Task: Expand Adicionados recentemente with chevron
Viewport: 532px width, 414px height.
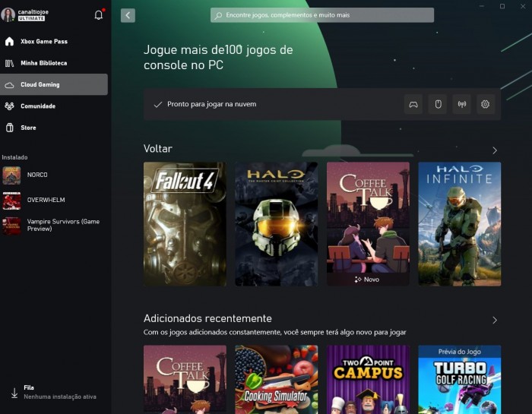Action: (495, 320)
